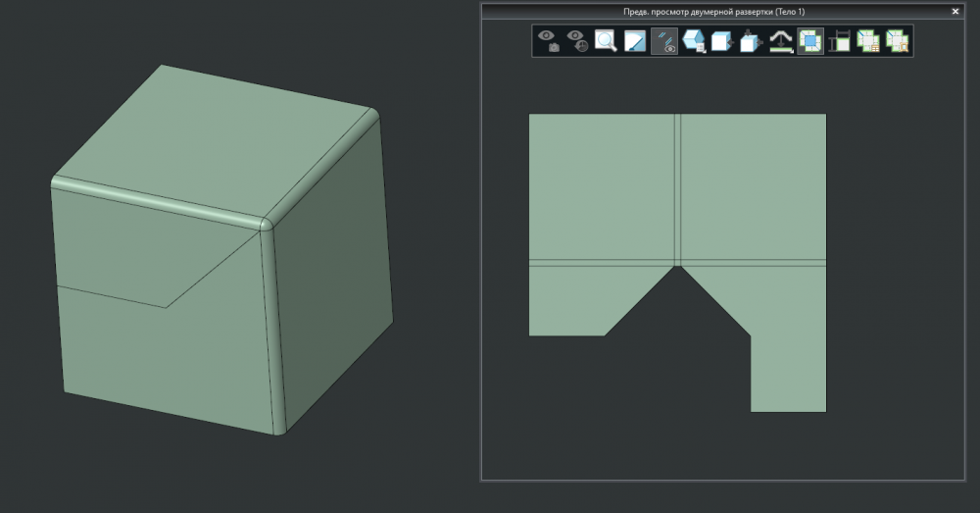Click the blue curved sheet icon

635,41
